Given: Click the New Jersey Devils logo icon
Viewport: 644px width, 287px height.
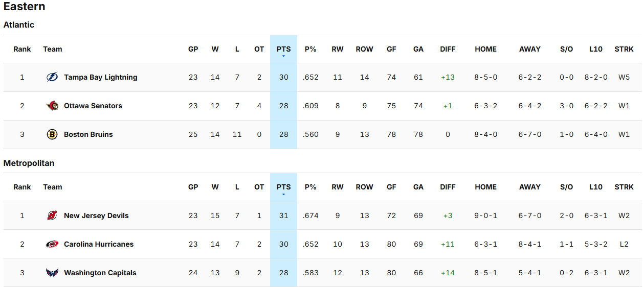Looking at the screenshot, I should click(x=52, y=216).
